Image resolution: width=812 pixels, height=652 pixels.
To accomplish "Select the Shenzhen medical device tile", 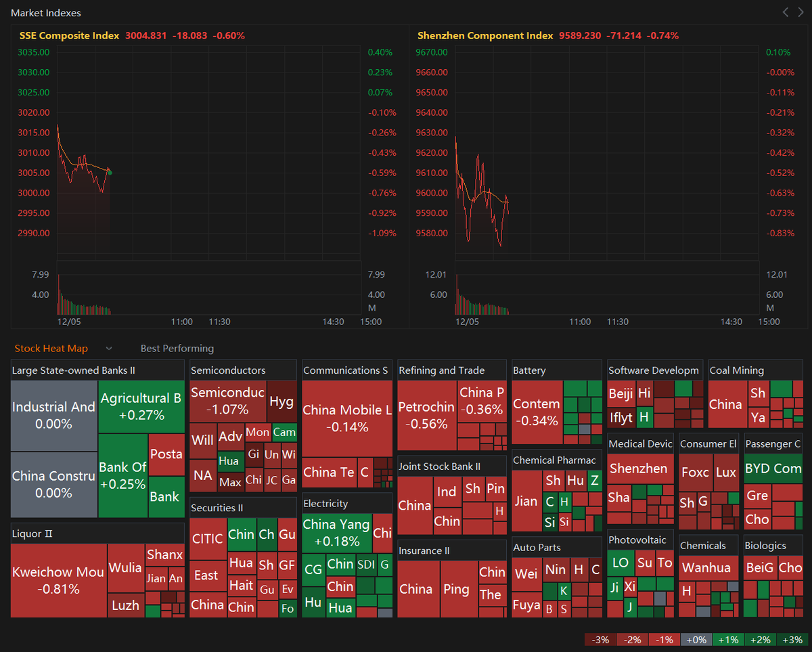I will point(639,469).
